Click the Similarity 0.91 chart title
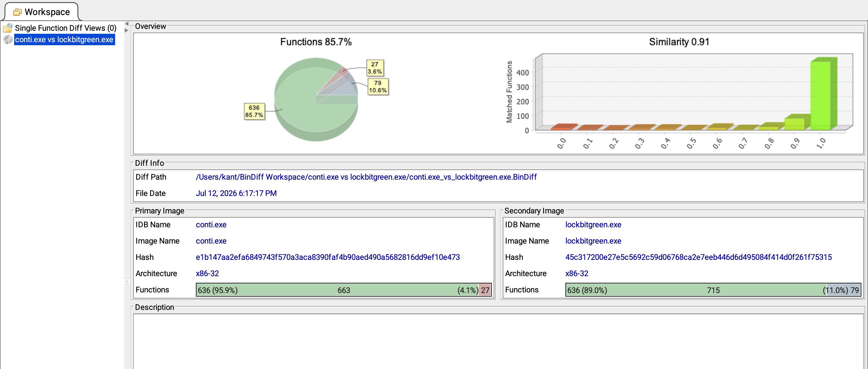868x369 pixels. pos(679,42)
